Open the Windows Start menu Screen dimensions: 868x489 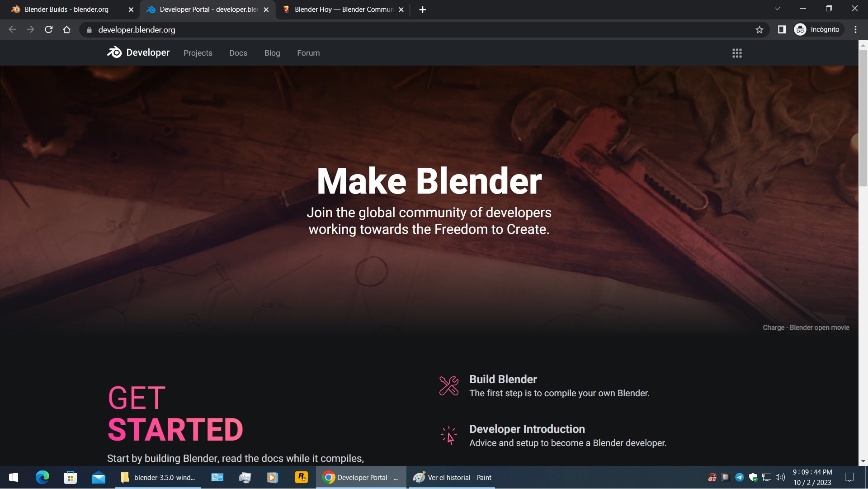pos(14,478)
